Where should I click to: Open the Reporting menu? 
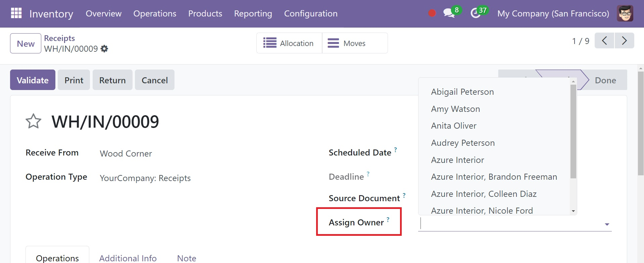coord(253,13)
